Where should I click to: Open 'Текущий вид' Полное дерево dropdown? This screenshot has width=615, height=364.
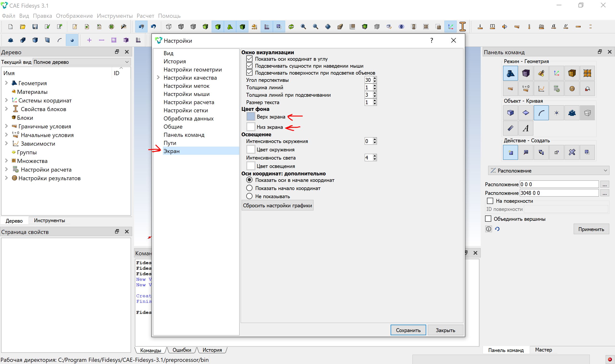(81, 62)
